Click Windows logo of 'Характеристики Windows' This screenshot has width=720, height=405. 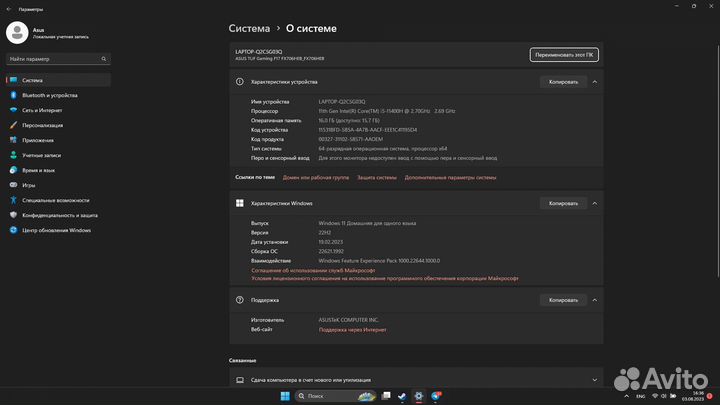pos(240,203)
